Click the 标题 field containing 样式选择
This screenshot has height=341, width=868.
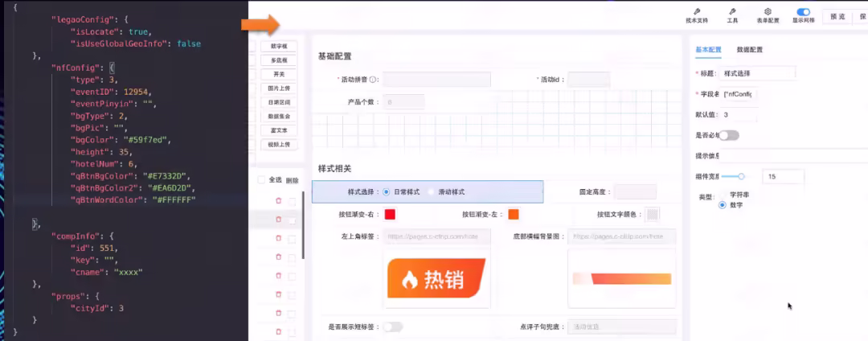(758, 73)
